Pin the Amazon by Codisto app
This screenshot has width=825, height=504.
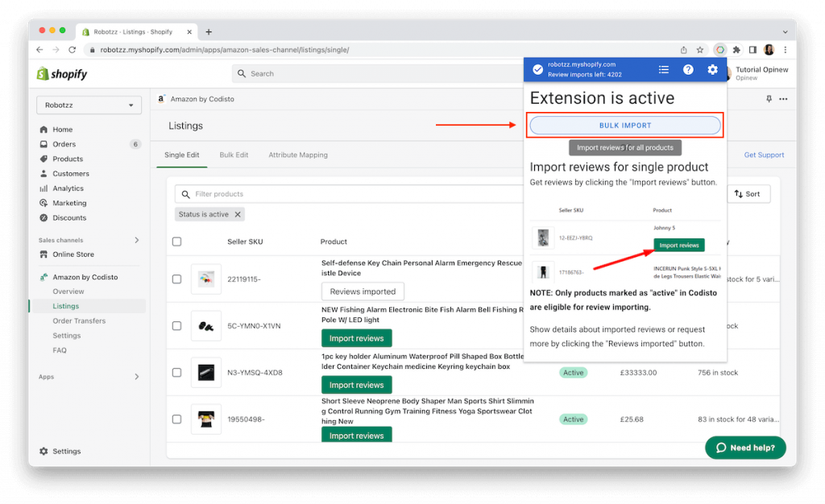click(x=769, y=99)
